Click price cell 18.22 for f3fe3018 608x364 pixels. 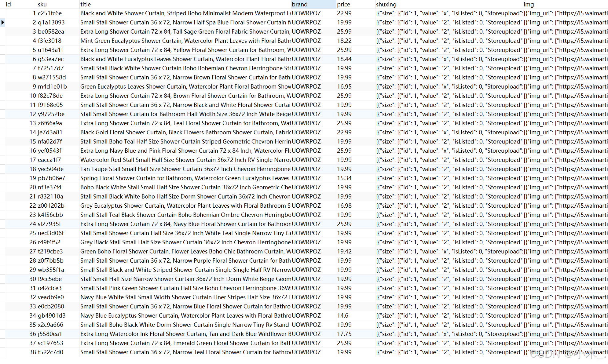tap(344, 41)
